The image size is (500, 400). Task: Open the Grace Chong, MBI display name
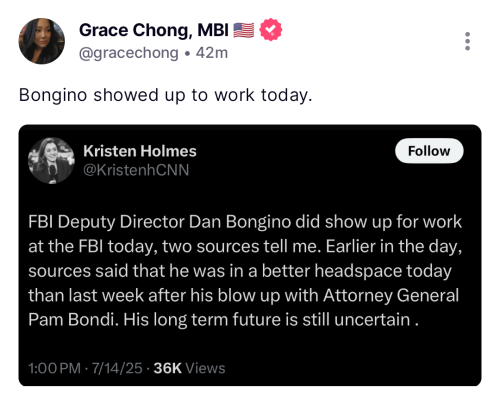154,30
